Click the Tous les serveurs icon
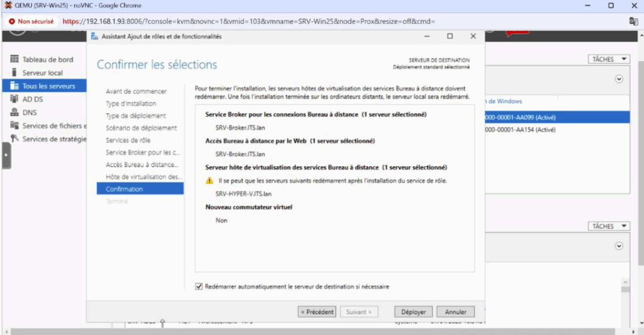This screenshot has height=335, width=644. 14,86
